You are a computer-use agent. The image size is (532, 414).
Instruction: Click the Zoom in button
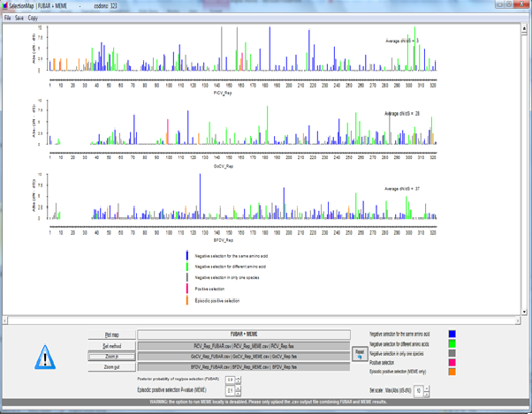[x=111, y=355]
